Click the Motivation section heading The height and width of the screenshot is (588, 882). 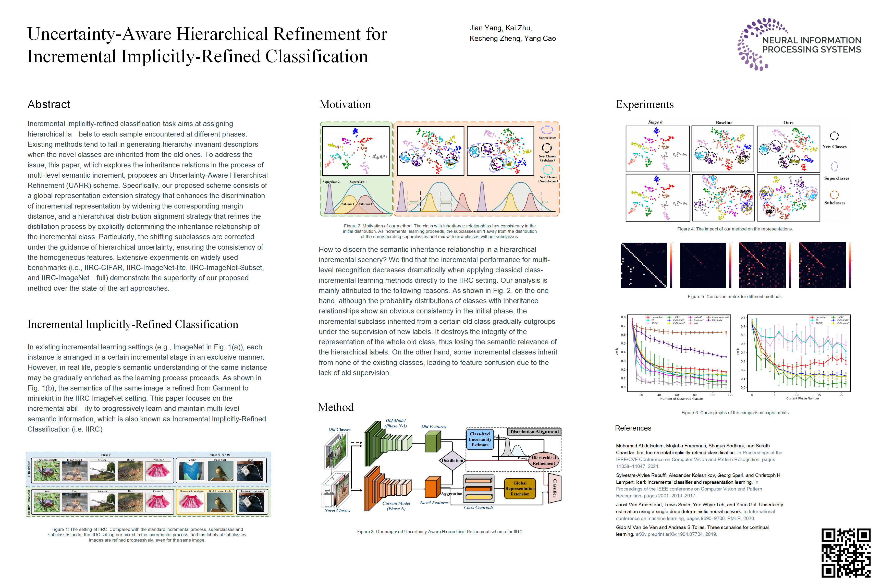click(345, 104)
